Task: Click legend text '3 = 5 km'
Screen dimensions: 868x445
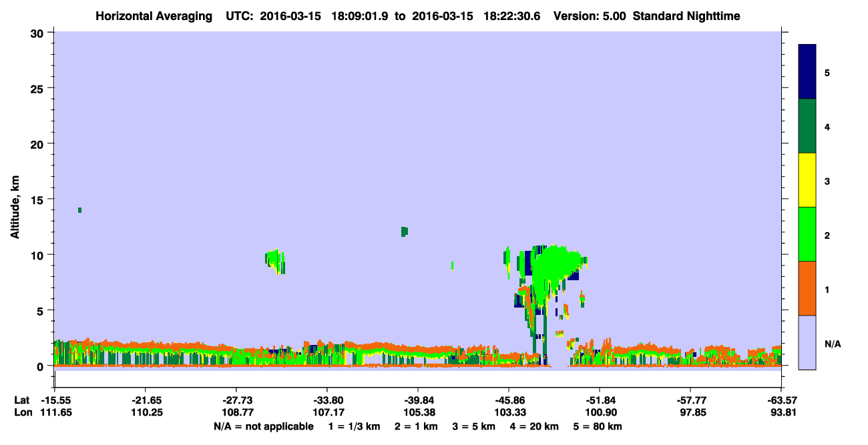Action: pyautogui.click(x=473, y=426)
